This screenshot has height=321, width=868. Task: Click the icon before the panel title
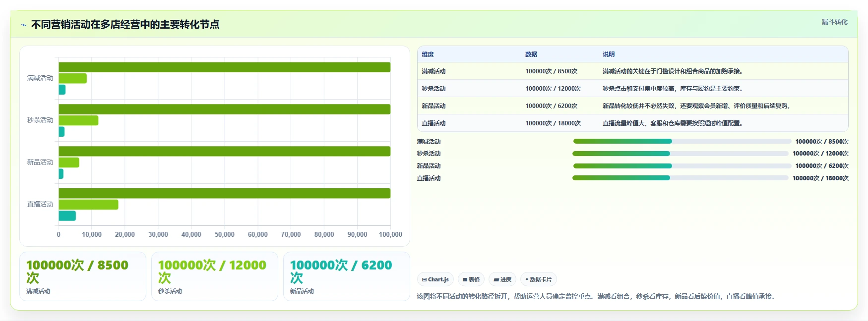tap(23, 25)
